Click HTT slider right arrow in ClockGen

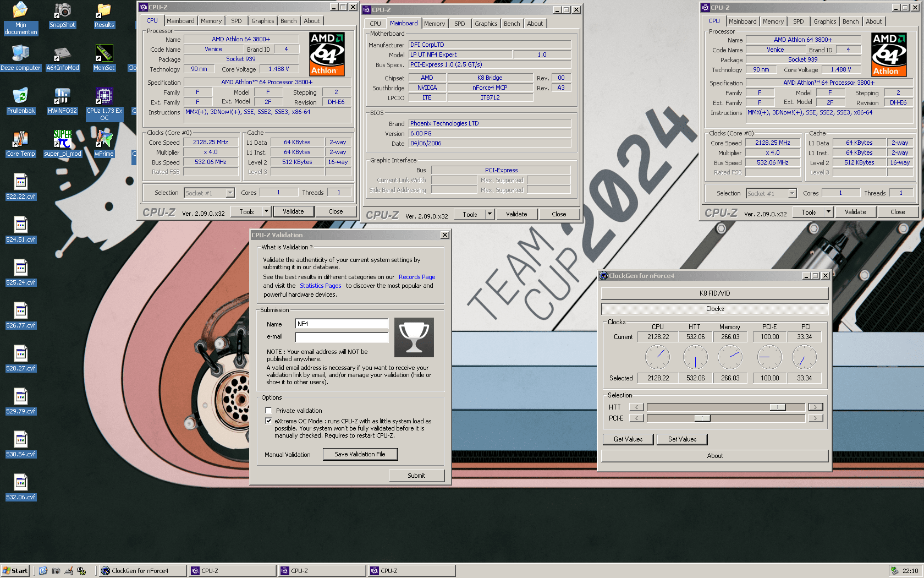point(816,407)
